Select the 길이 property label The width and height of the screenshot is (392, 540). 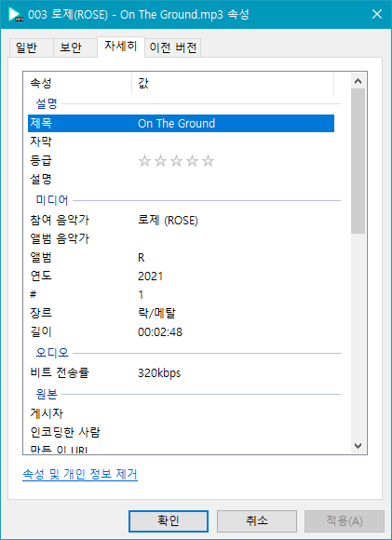click(x=41, y=332)
